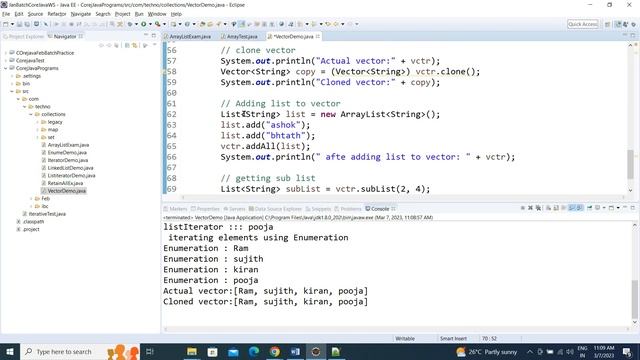Open the Refactor menu
The width and height of the screenshot is (640, 360).
[57, 14]
